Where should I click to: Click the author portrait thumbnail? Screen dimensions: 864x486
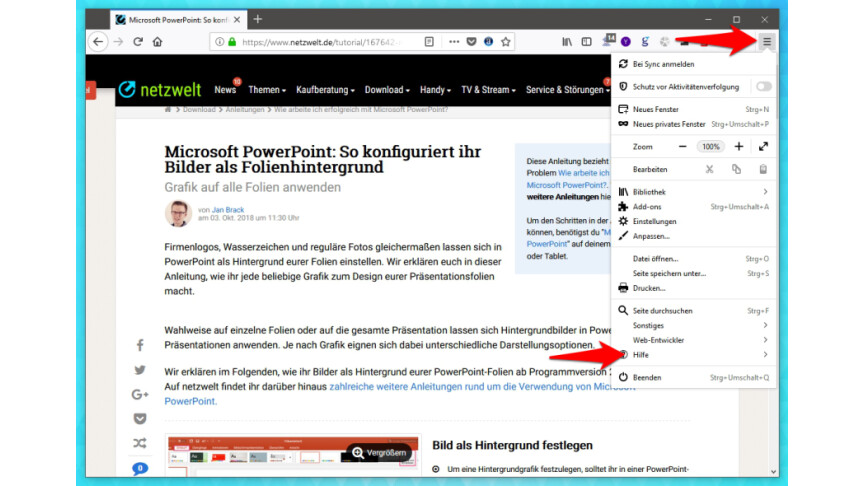pyautogui.click(x=178, y=214)
